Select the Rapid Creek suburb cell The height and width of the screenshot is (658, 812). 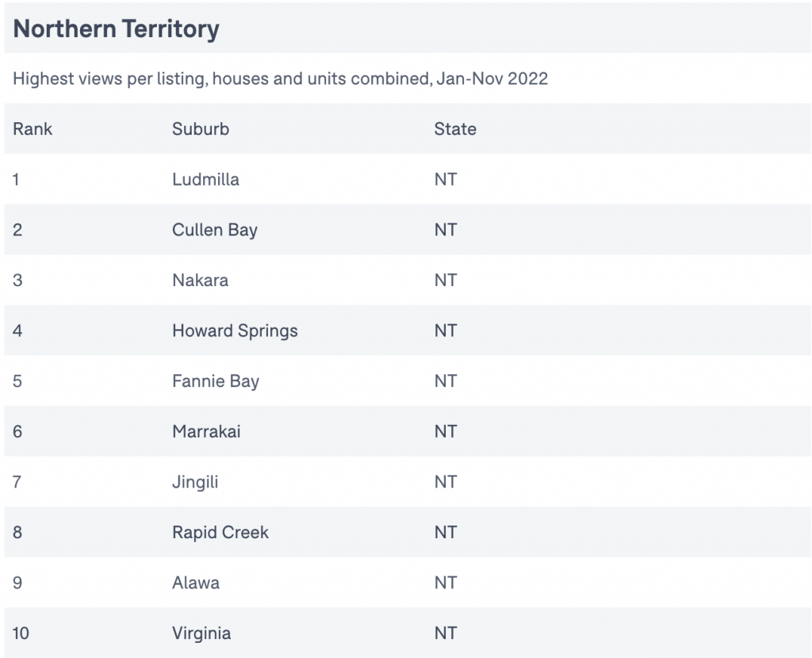coord(220,532)
